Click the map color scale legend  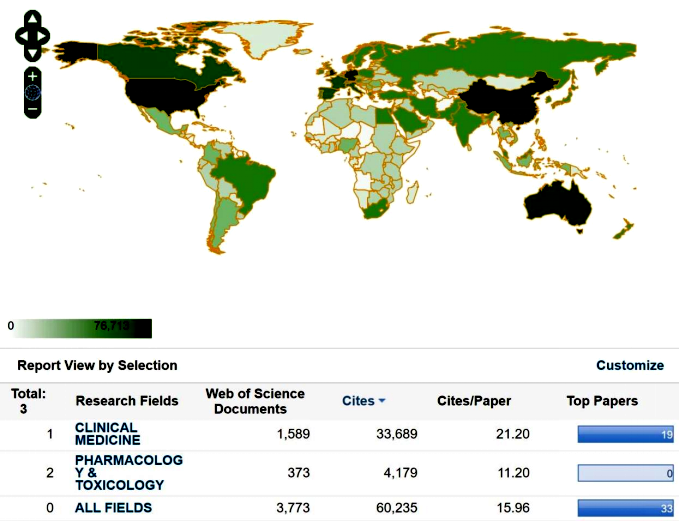click(x=80, y=327)
